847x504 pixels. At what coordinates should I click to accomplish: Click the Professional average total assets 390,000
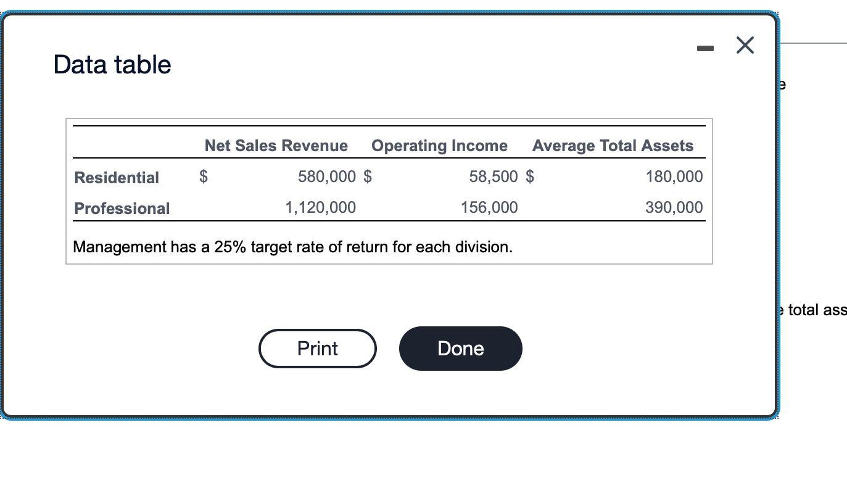click(x=673, y=207)
